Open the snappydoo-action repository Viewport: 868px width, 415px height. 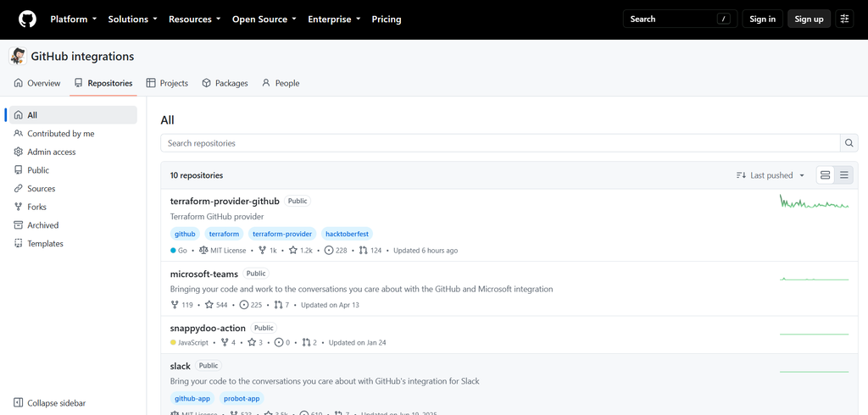click(208, 328)
